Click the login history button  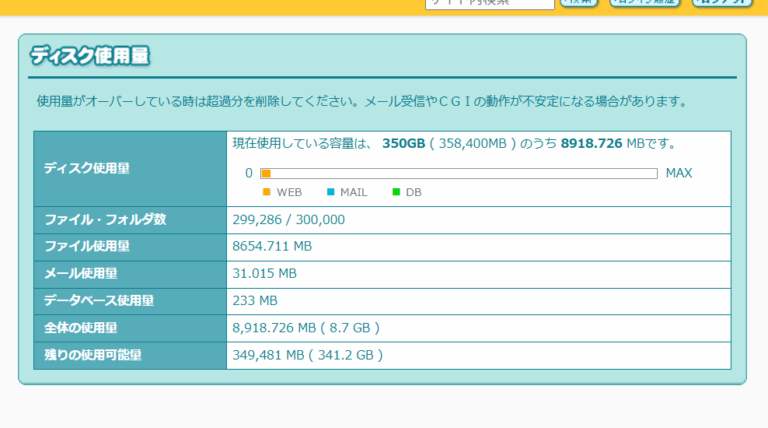coord(646,3)
